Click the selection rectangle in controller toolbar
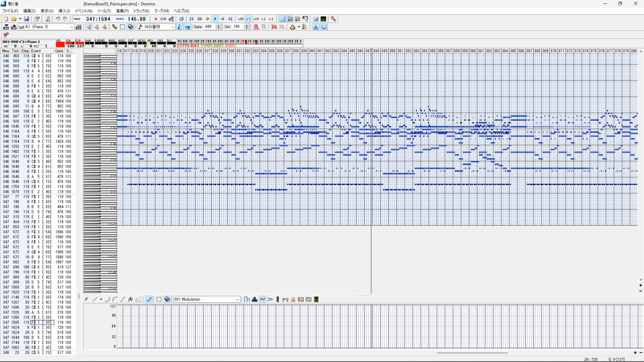Screen dimensions: 644x362 [159, 300]
